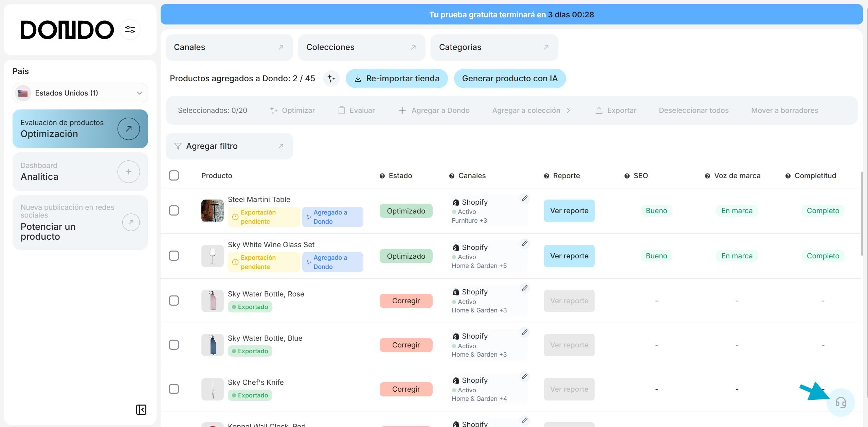868x427 pixels.
Task: Click the sparkle AI icon beside product count
Action: pyautogui.click(x=331, y=79)
